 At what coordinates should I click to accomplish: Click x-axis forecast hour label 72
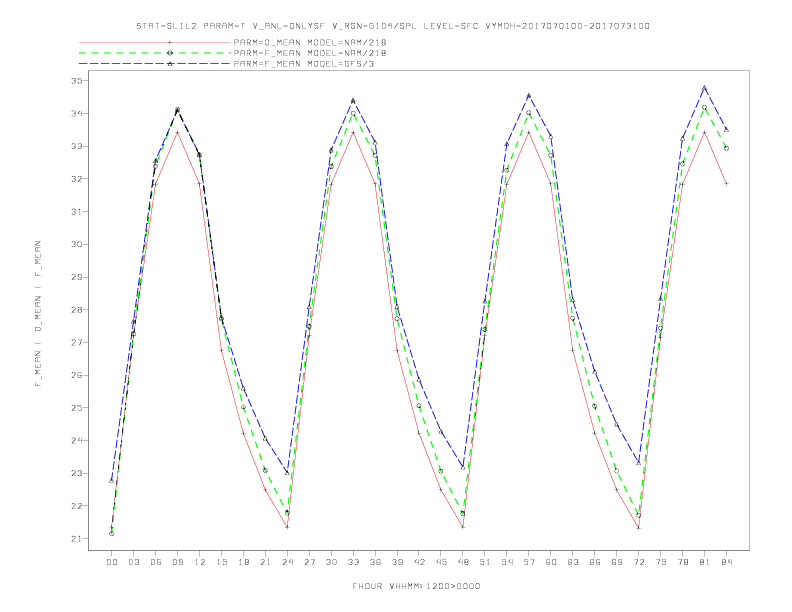[x=638, y=562]
